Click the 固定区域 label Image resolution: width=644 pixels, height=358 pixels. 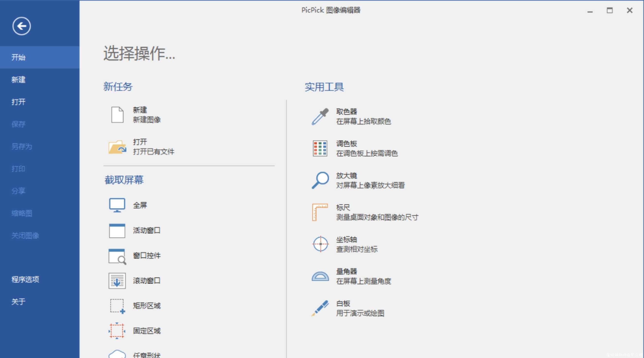tap(147, 331)
